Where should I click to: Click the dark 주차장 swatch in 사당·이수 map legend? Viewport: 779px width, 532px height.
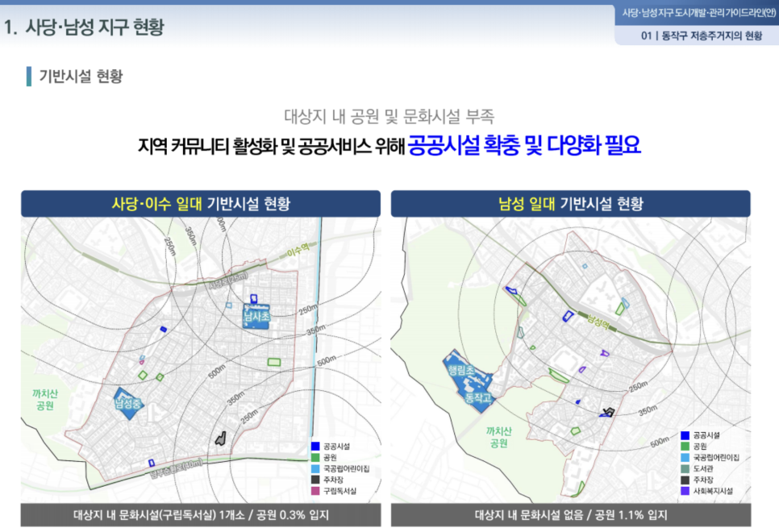point(315,480)
